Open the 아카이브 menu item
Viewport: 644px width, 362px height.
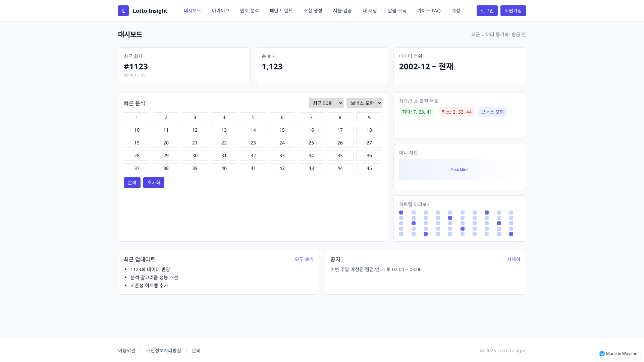(x=220, y=11)
